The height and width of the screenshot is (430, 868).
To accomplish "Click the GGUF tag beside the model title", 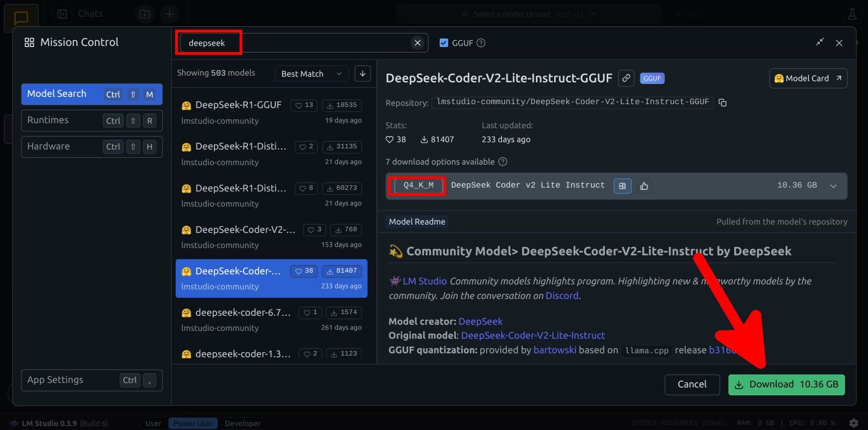I will (652, 78).
